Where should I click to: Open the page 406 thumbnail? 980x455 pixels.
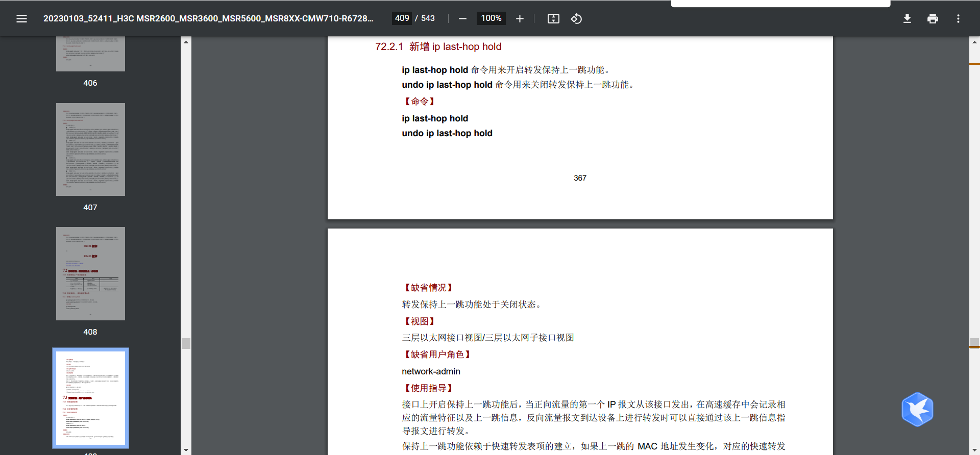pos(90,54)
